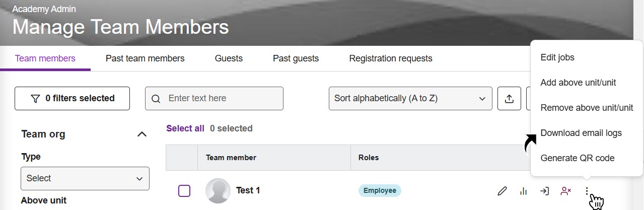Screen dimensions: 644x210
Task: Click the remove team member icon
Action: 565,191
